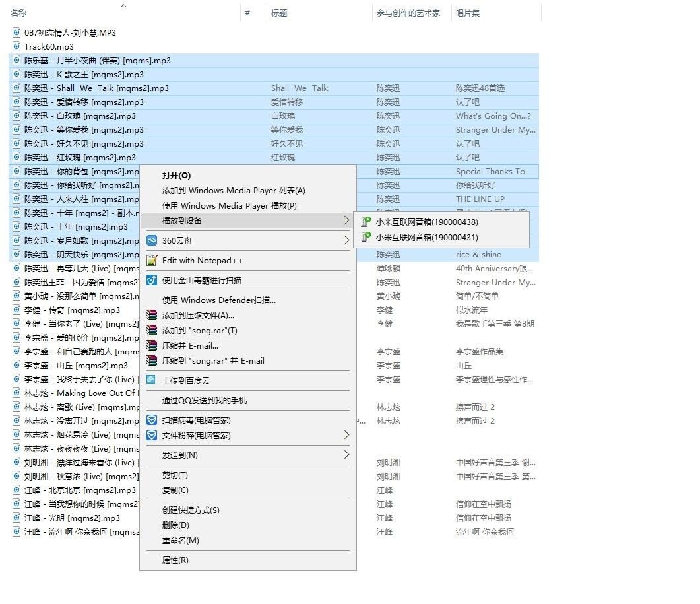Click album text 陈奕迅48首选

[480, 88]
